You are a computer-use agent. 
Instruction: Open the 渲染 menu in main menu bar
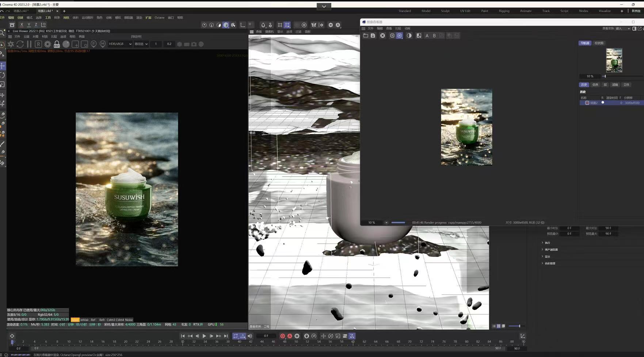[139, 18]
